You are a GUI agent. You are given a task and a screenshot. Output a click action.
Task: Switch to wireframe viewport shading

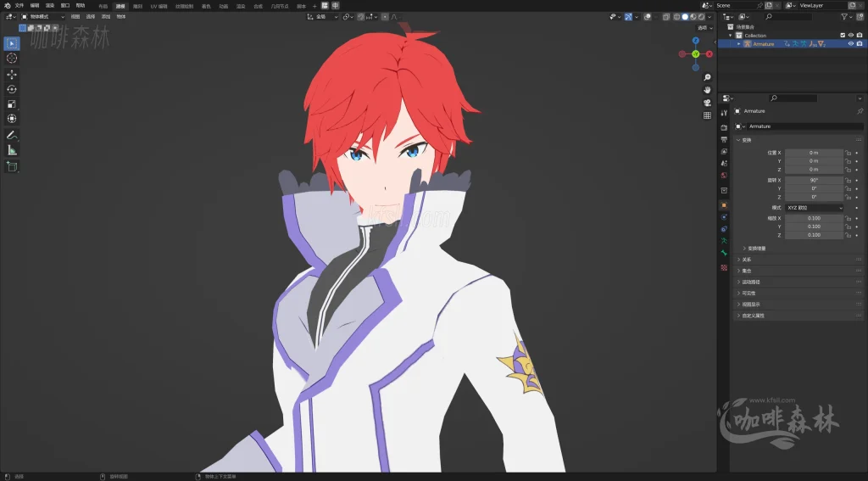[x=676, y=17]
